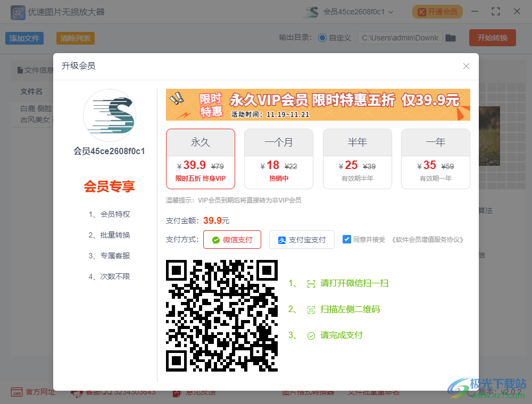Click the 极光下载站 watermark logo
Image resolution: width=532 pixels, height=404 pixels.
[459, 386]
